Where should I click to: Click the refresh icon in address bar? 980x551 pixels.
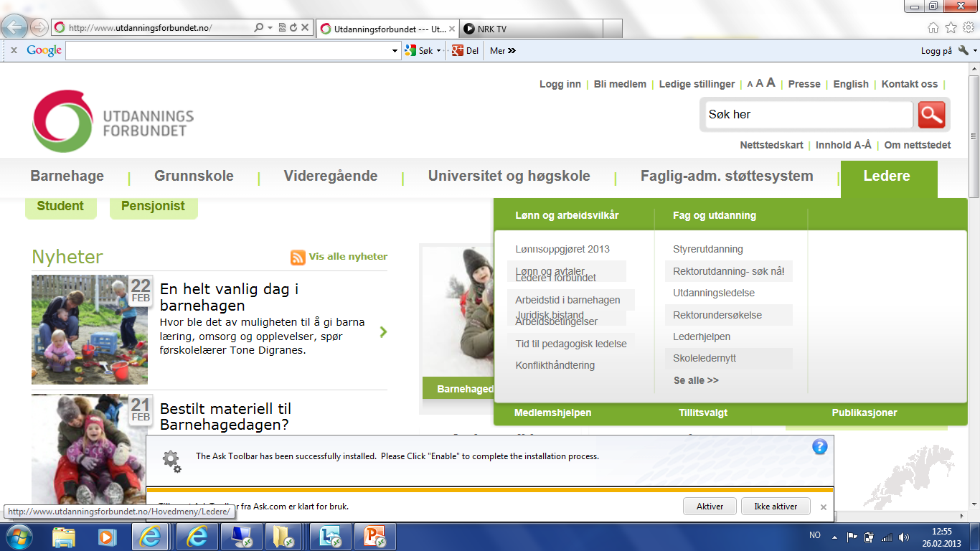pyautogui.click(x=293, y=28)
